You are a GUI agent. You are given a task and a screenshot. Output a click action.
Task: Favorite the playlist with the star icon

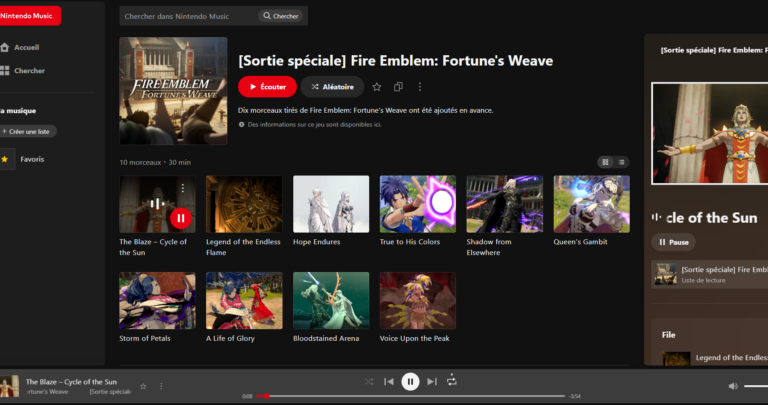[x=377, y=87]
